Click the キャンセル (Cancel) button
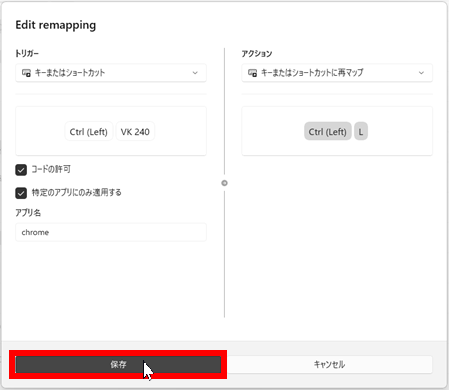The width and height of the screenshot is (449, 390). click(329, 364)
